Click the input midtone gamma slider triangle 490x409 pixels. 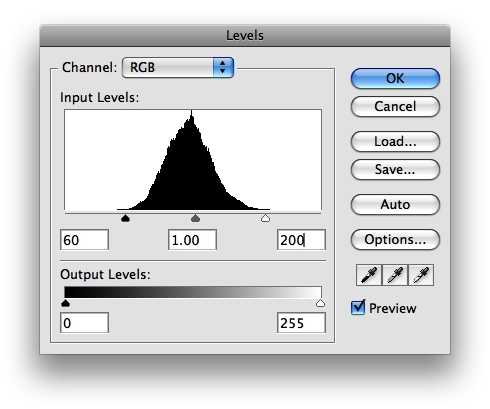click(195, 218)
